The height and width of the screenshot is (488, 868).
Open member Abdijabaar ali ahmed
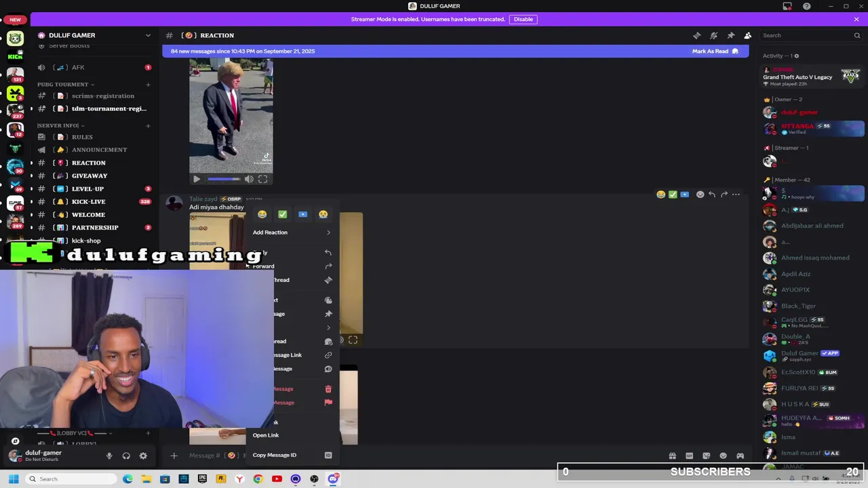(812, 226)
